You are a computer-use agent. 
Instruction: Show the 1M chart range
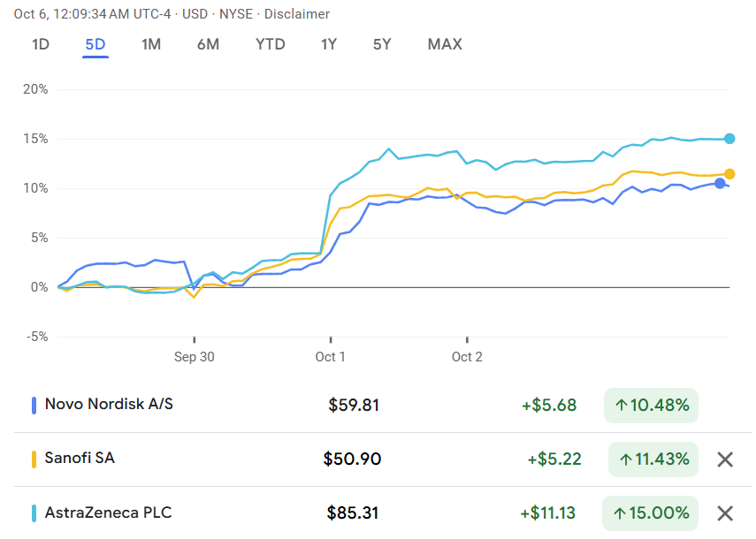(x=151, y=44)
